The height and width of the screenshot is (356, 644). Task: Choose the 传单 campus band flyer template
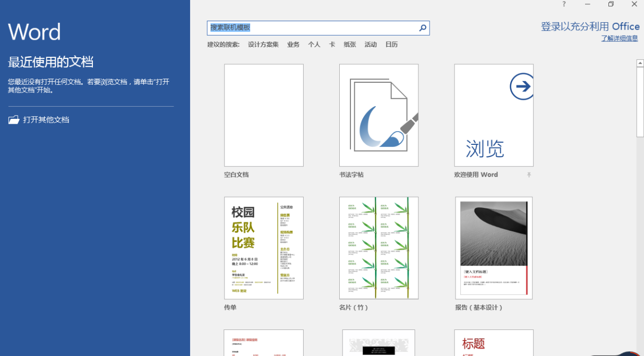click(x=264, y=248)
